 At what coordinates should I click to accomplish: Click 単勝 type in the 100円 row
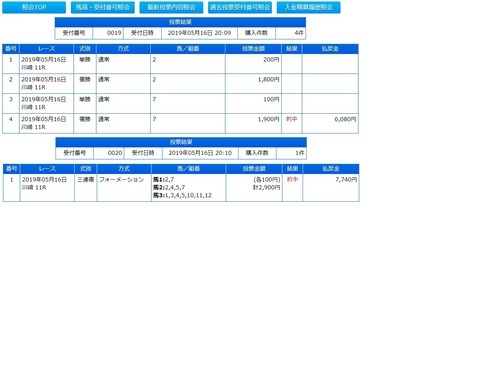coord(85,99)
